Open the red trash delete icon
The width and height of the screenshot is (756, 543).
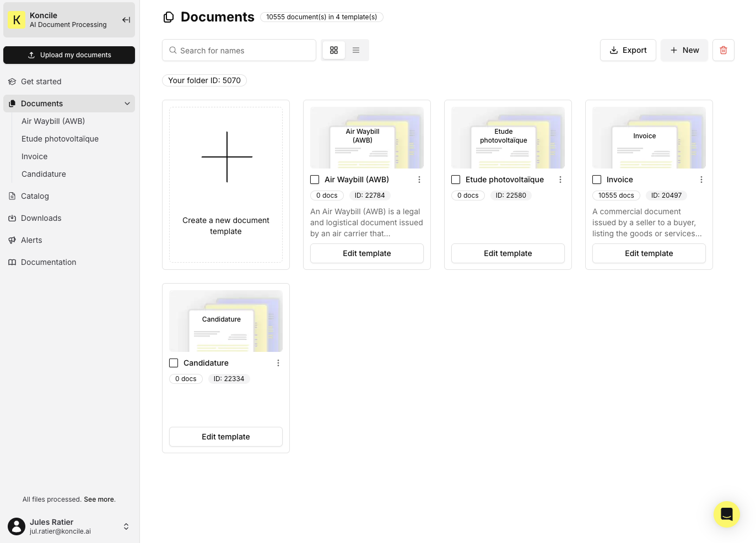pyautogui.click(x=723, y=50)
